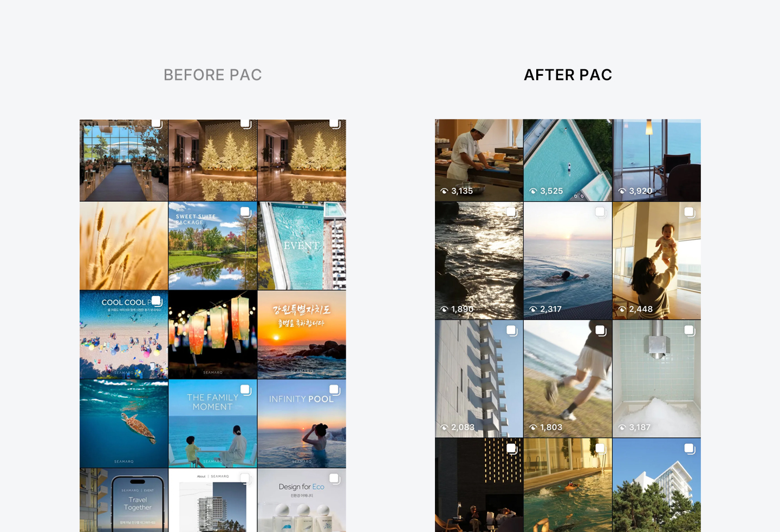The height and width of the screenshot is (532, 780).
Task: Open the EVENT pool aerial post
Action: [x=302, y=246]
